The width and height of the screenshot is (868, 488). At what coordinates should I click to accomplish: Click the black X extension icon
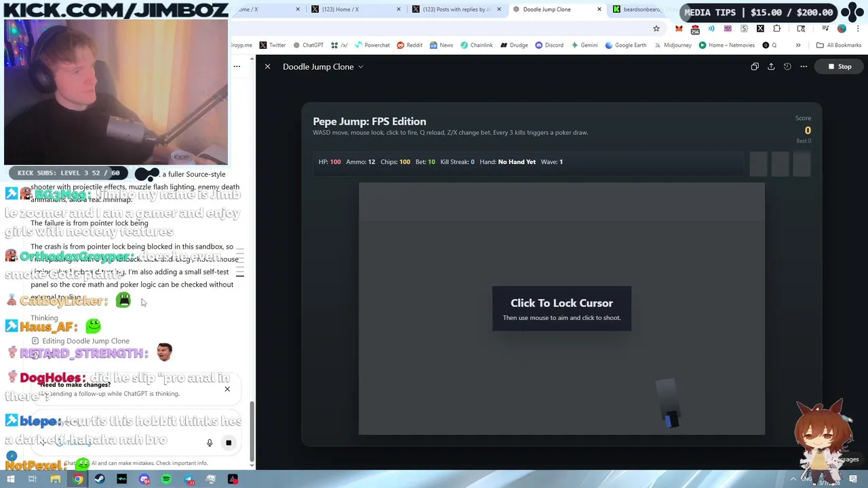760,28
